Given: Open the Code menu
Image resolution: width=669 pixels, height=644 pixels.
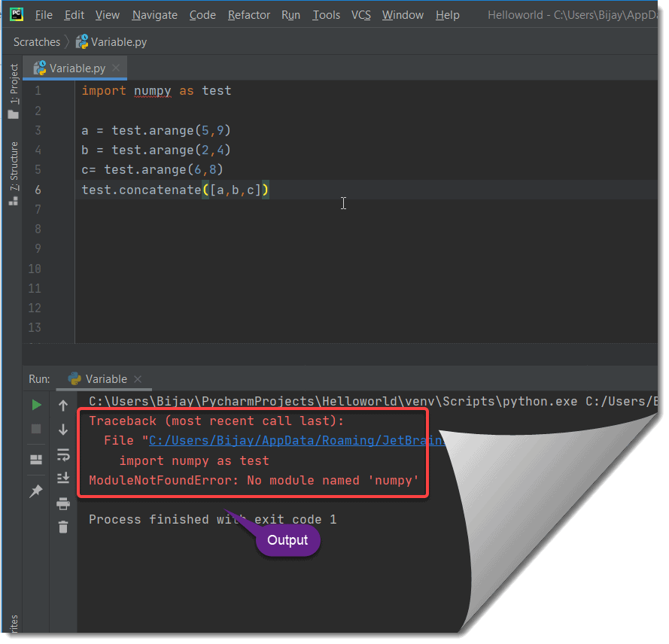Looking at the screenshot, I should click(202, 15).
